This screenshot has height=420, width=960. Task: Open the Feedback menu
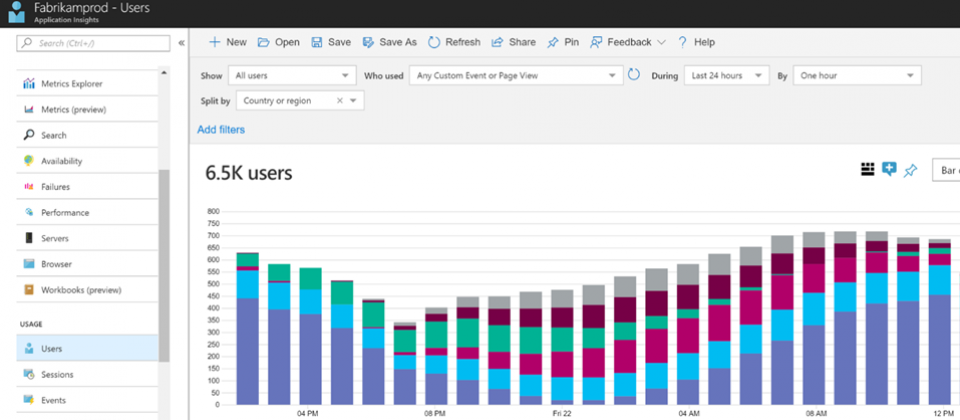pyautogui.click(x=628, y=42)
